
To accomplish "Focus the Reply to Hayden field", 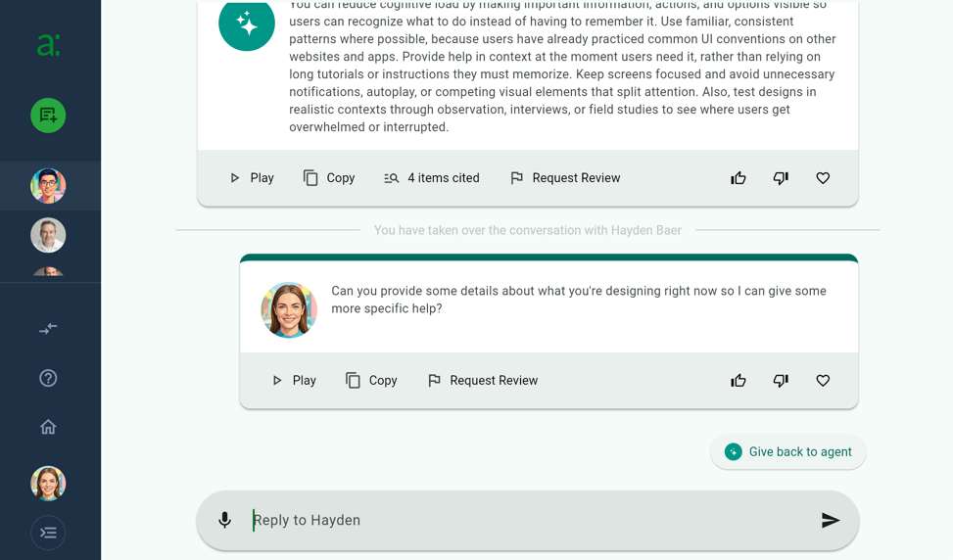I will (529, 520).
